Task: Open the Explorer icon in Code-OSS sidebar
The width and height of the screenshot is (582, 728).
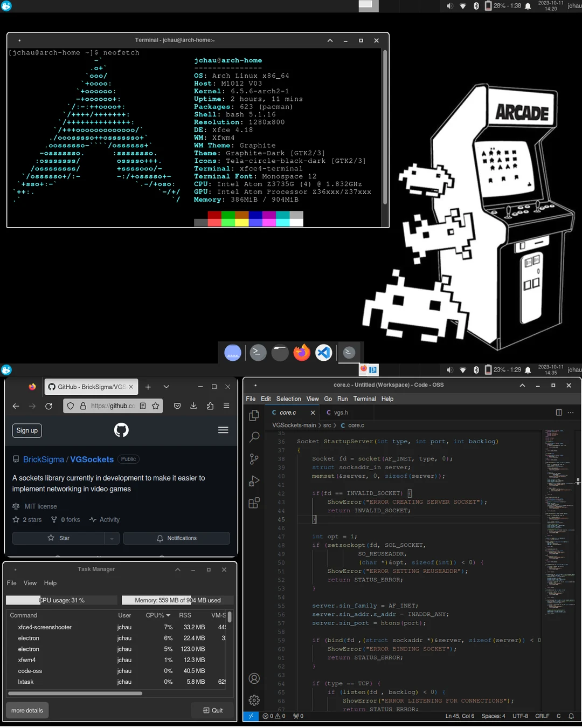Action: click(254, 415)
